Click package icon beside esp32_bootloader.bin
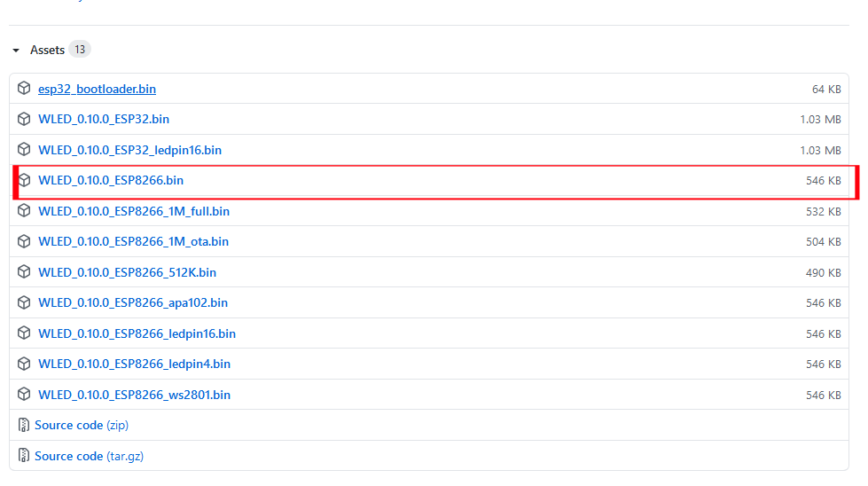The width and height of the screenshot is (868, 486). (x=24, y=88)
